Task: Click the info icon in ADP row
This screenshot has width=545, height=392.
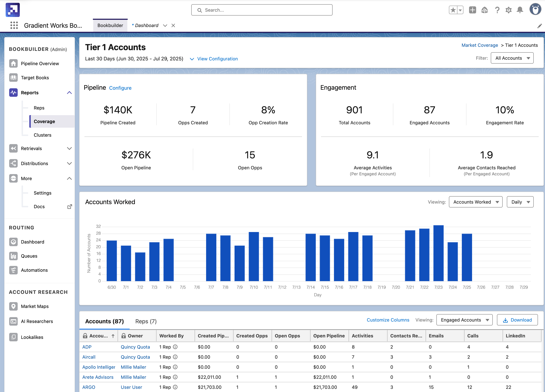Action: click(x=175, y=347)
